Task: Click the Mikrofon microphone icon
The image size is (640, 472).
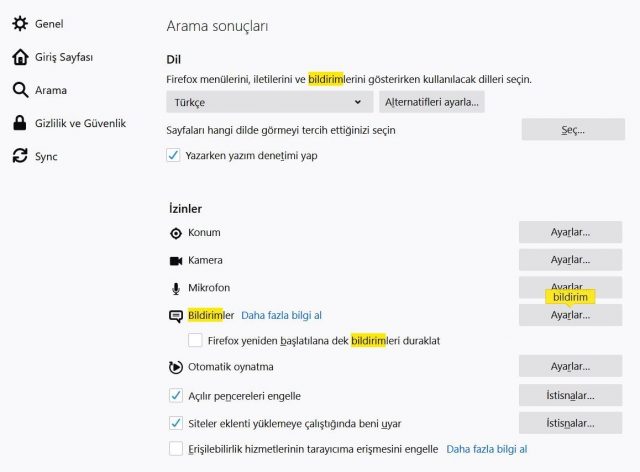Action: [176, 288]
